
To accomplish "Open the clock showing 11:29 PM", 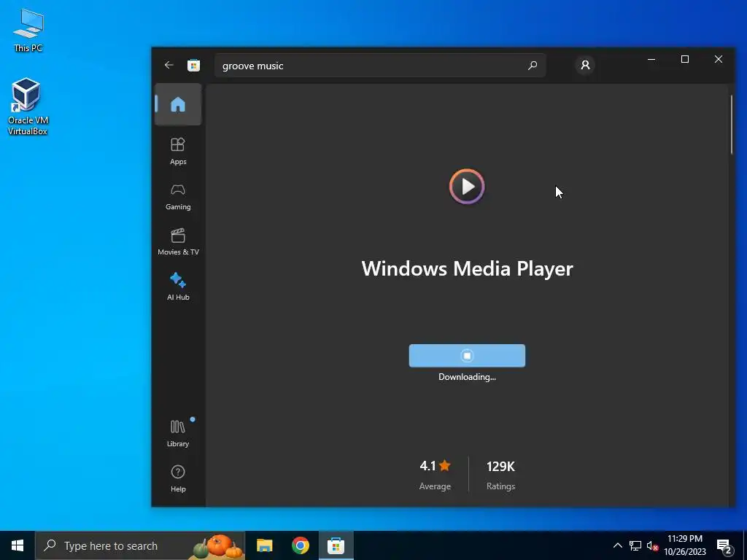I will (x=684, y=545).
